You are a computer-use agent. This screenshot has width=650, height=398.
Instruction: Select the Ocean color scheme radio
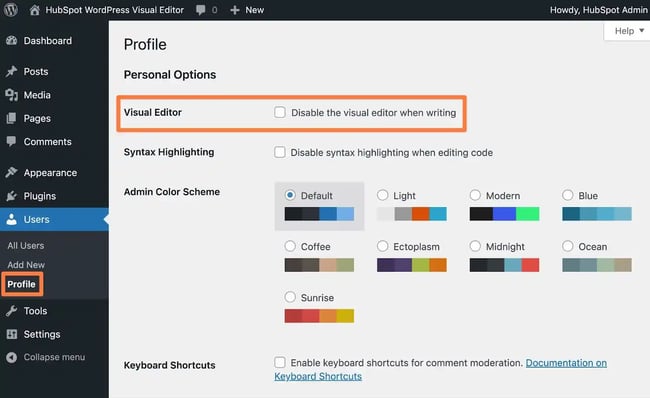click(x=568, y=246)
